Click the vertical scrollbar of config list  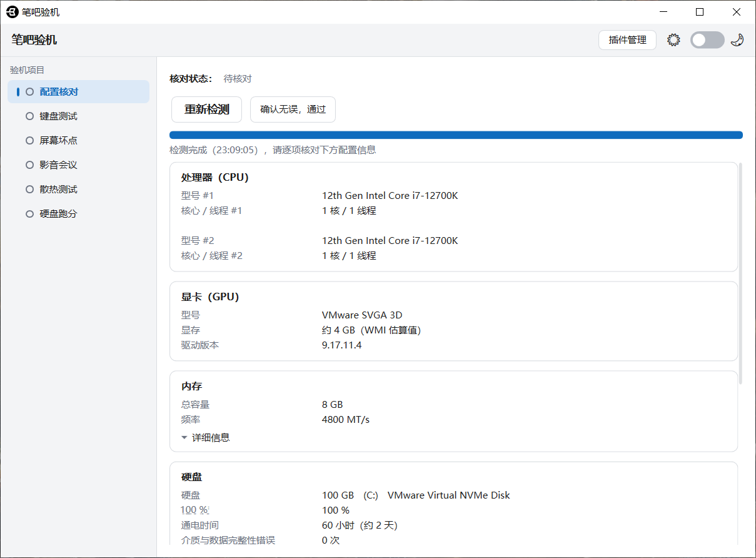[x=741, y=273]
